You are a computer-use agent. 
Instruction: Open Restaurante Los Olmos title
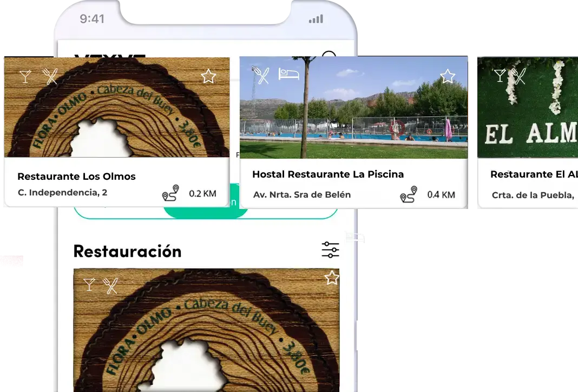[x=77, y=177]
